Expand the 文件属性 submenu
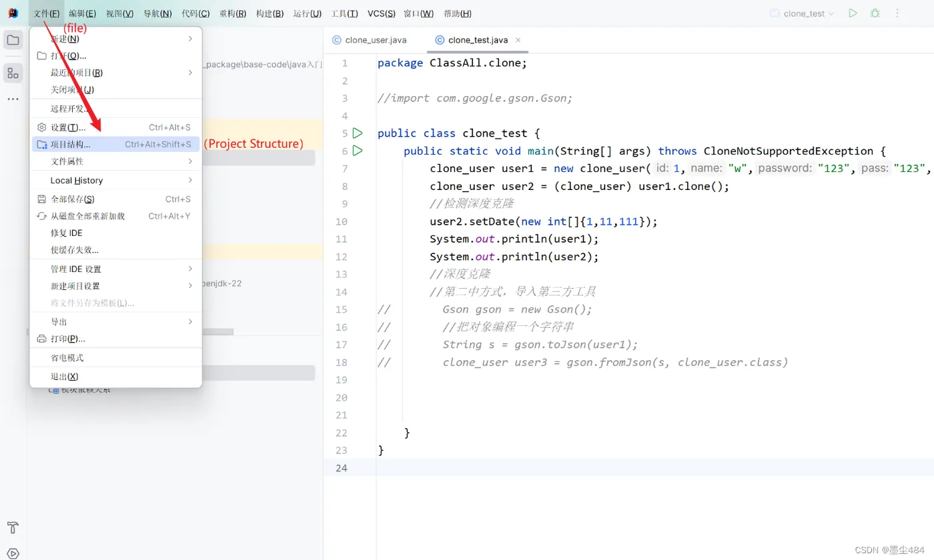Image resolution: width=934 pixels, height=560 pixels. [x=116, y=161]
